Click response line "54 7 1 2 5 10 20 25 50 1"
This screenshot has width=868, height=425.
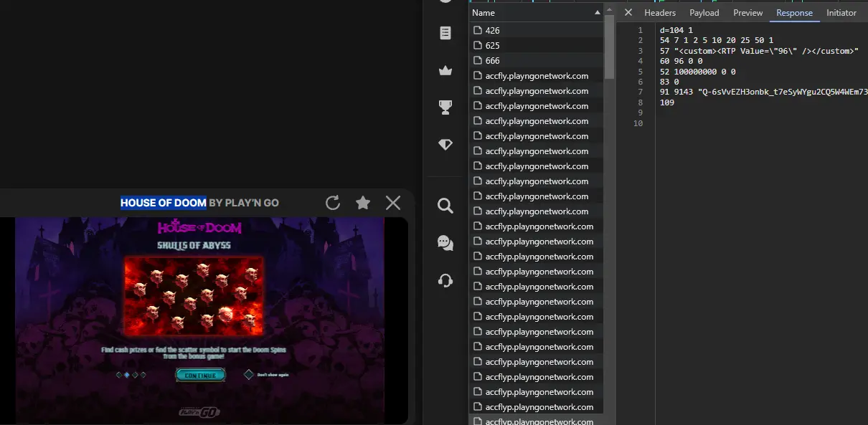pos(717,41)
